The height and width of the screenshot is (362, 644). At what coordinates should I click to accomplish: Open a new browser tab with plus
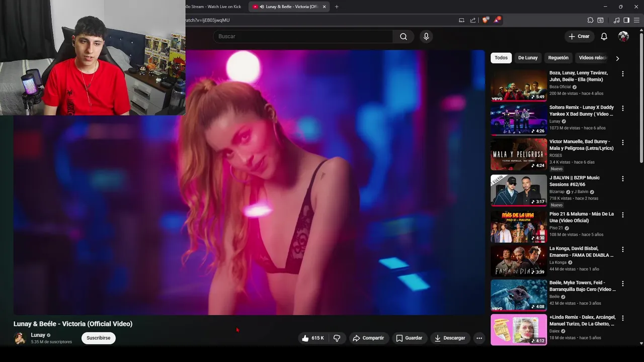click(337, 7)
